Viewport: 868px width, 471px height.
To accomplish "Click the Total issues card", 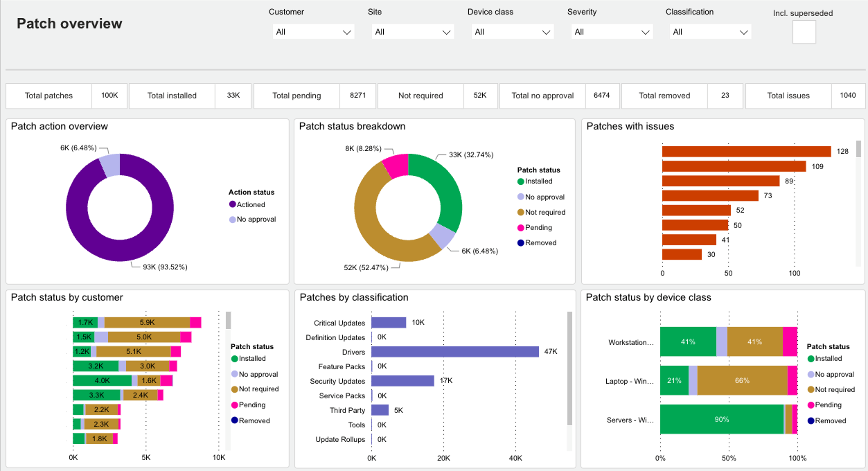I will click(805, 96).
